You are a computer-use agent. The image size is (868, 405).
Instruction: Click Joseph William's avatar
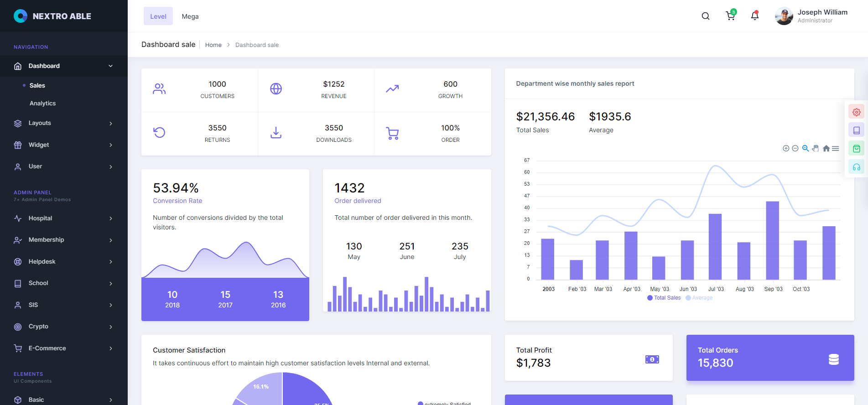(784, 16)
